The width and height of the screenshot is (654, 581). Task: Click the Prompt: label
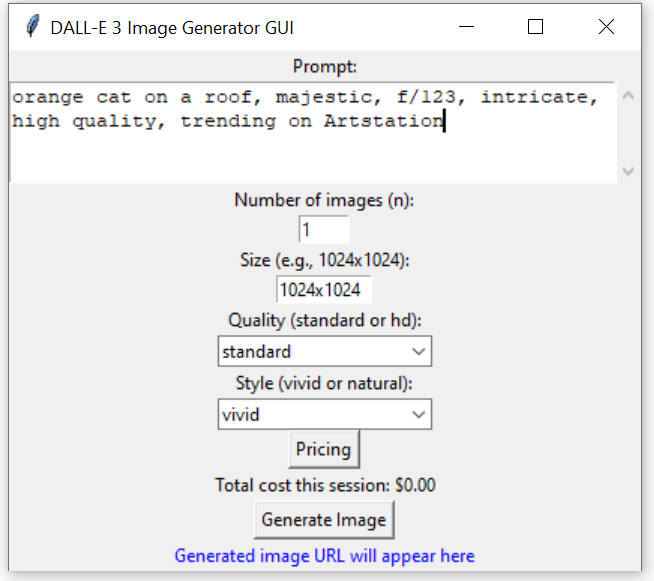pyautogui.click(x=325, y=66)
